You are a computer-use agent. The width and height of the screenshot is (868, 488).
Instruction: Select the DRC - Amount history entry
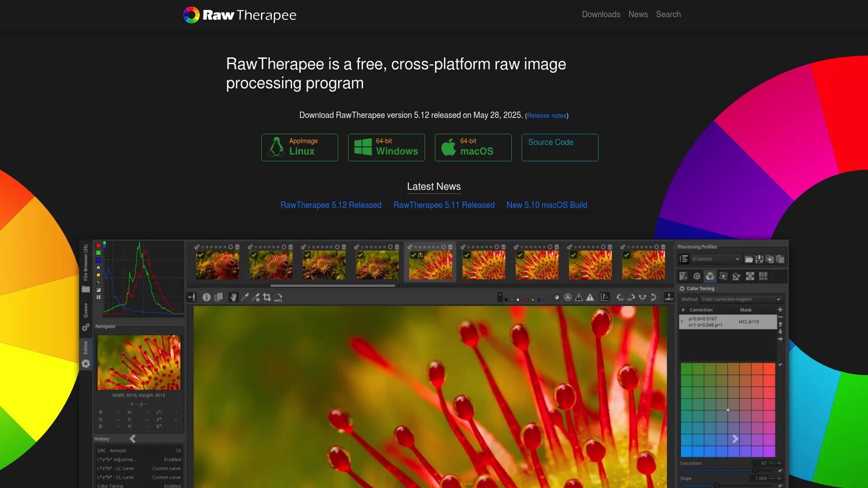tap(139, 450)
